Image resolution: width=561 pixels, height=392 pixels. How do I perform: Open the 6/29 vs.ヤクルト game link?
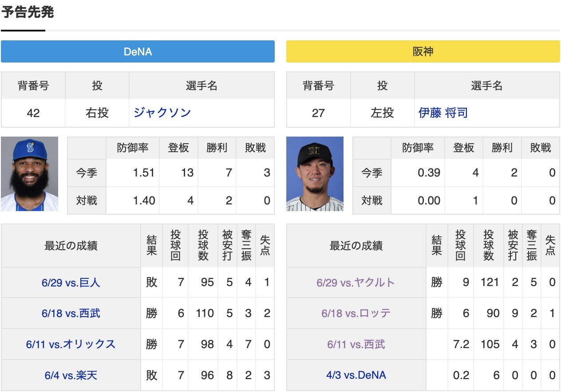click(x=356, y=282)
